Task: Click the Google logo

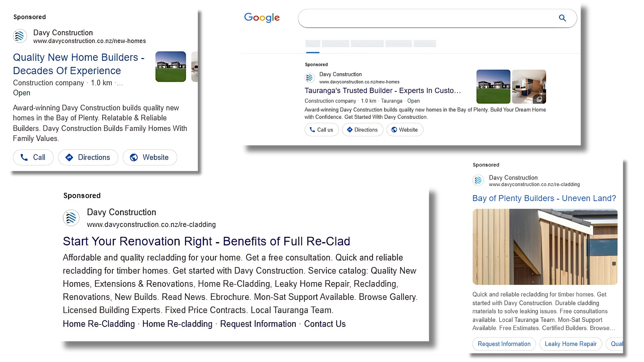Action: click(x=262, y=18)
